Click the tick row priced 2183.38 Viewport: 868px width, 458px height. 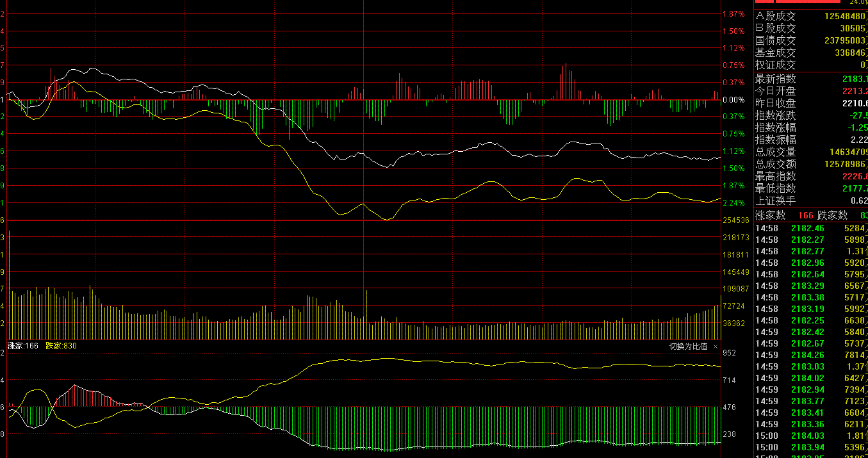812,297
